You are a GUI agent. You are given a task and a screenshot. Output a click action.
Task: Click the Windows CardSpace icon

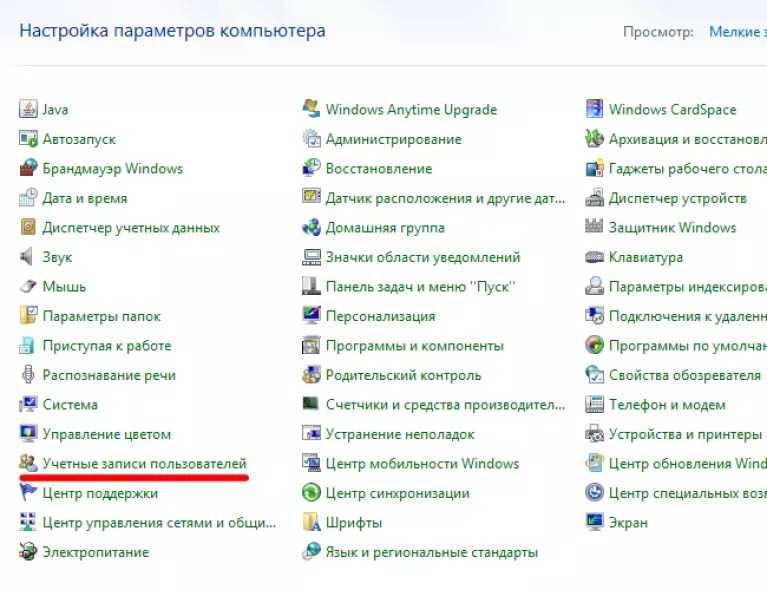coord(594,109)
